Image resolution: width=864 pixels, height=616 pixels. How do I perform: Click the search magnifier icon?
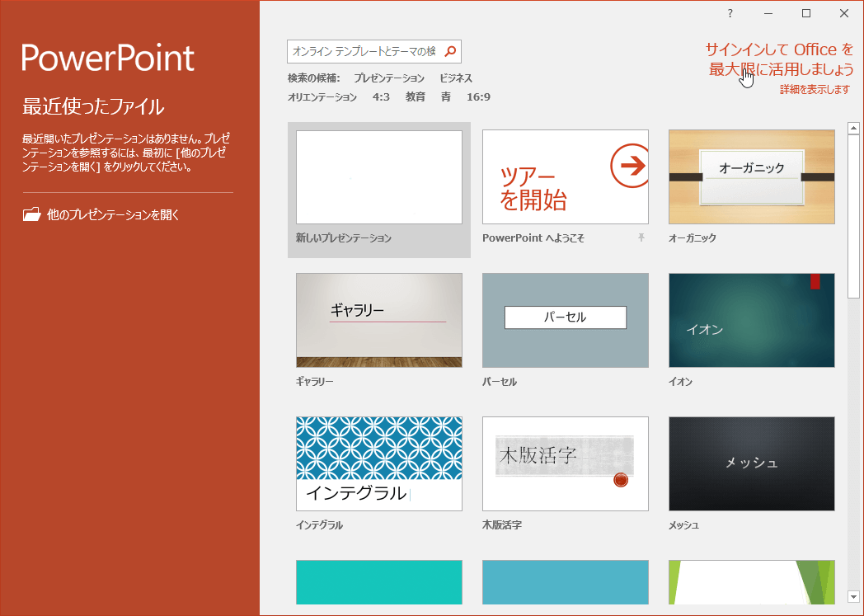click(x=450, y=51)
